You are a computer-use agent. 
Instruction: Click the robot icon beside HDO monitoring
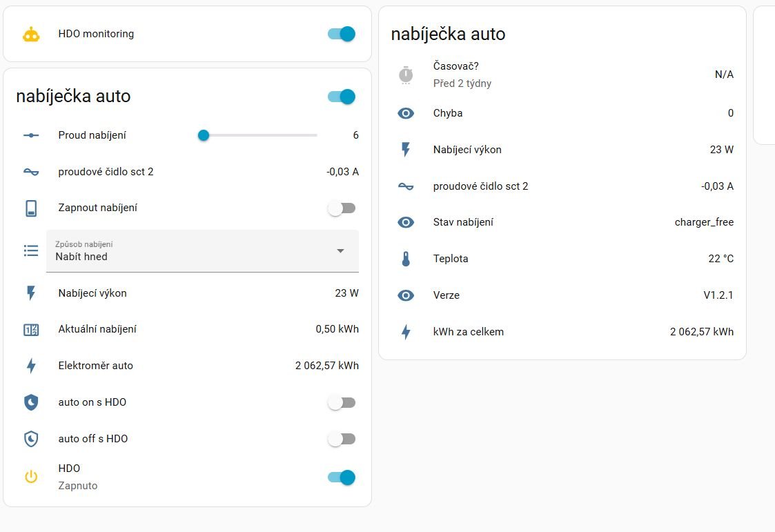point(31,35)
